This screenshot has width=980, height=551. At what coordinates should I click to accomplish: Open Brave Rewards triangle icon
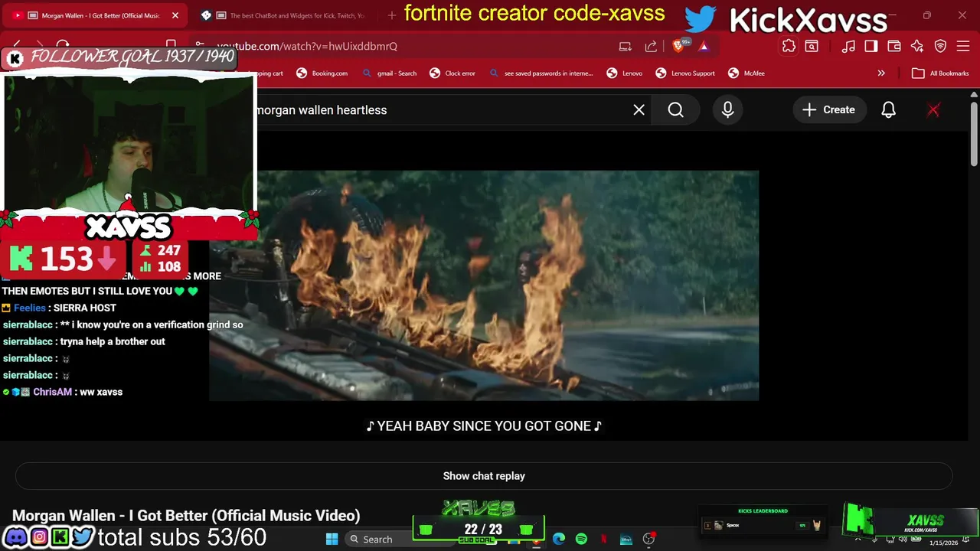(704, 46)
